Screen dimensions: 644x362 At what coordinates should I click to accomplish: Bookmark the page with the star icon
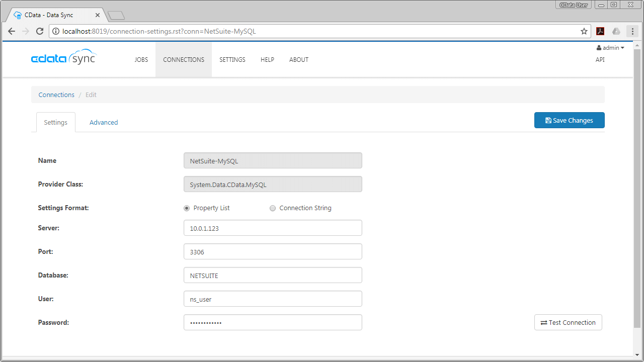click(584, 31)
